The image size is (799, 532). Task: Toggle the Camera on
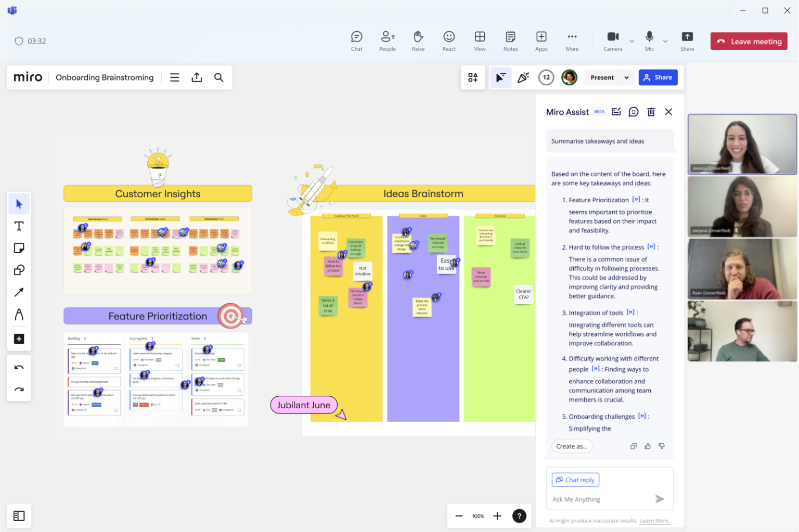click(x=612, y=41)
